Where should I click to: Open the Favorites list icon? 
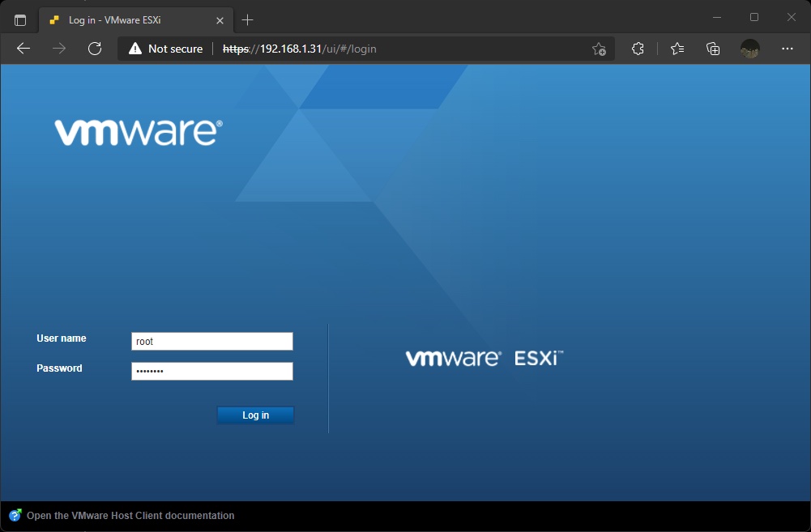point(677,49)
